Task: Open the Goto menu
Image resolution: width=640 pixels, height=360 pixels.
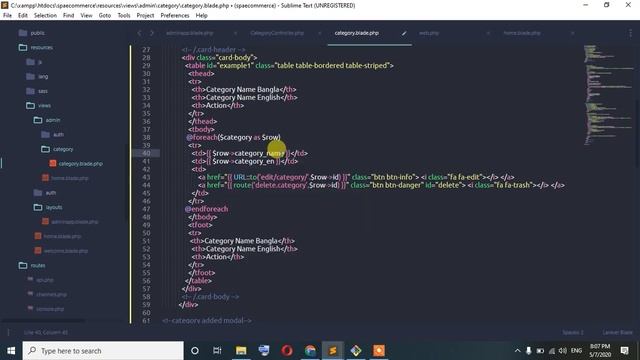Action: point(104,16)
